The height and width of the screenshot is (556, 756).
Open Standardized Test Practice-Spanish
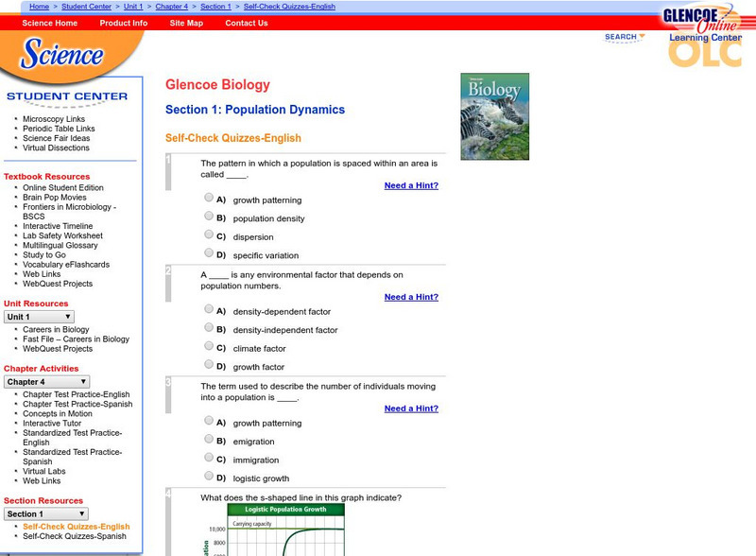73,457
